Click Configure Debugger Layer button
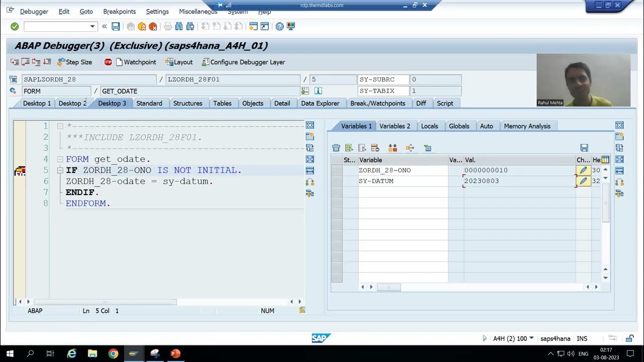This screenshot has width=644, height=362. point(244,62)
